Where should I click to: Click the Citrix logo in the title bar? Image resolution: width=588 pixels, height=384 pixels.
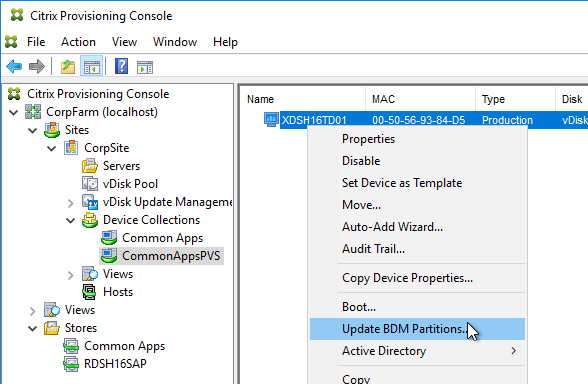tap(17, 15)
